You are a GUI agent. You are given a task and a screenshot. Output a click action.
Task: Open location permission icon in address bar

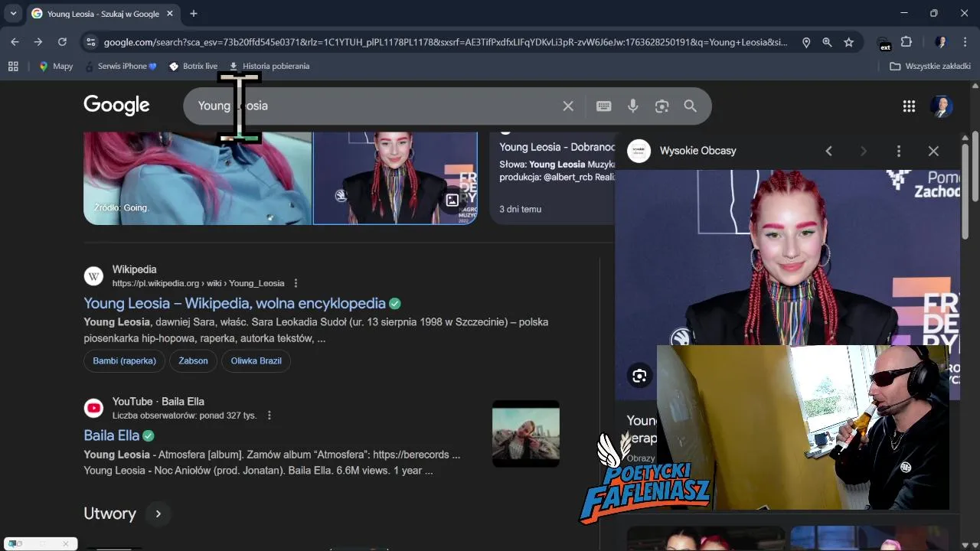806,43
